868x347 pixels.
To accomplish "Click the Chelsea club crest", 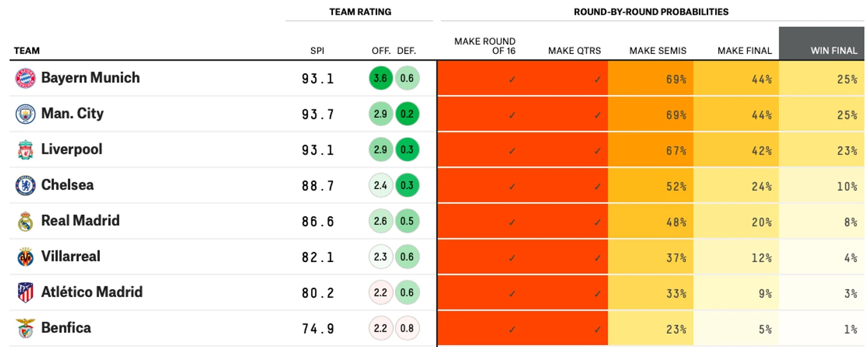I will [26, 185].
